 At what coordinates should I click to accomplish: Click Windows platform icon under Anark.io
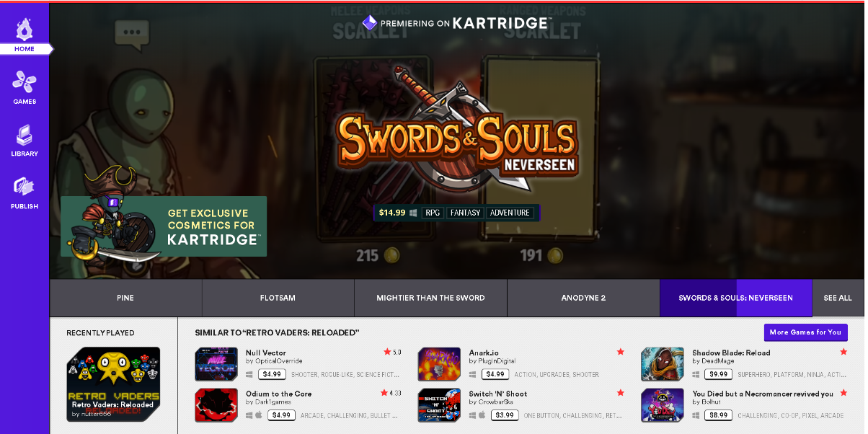[x=472, y=374]
